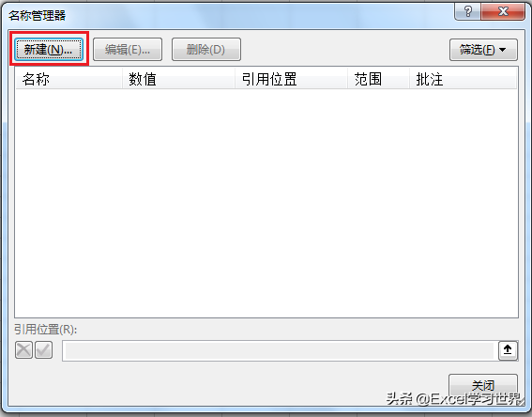Screen dimensions: 532x417
Task: Click the checkmark confirm icon
Action: [x=44, y=350]
